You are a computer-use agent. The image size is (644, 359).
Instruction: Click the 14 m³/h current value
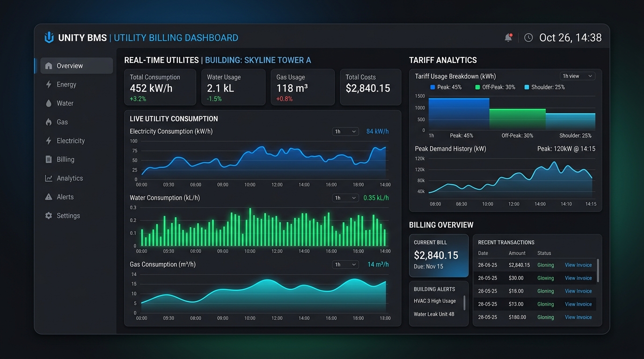tap(378, 265)
